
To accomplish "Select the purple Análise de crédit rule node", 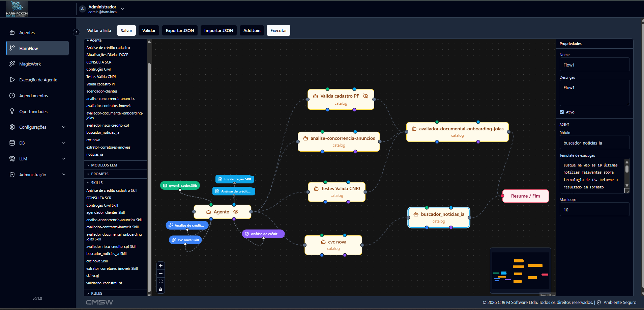I will [263, 234].
